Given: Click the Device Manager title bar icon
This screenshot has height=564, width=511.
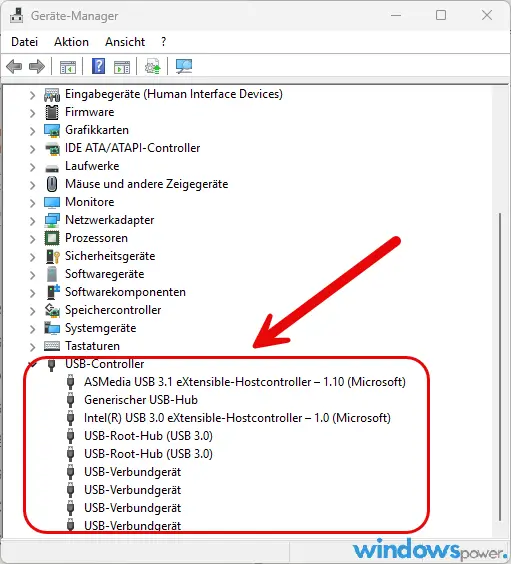Looking at the screenshot, I should pos(17,15).
